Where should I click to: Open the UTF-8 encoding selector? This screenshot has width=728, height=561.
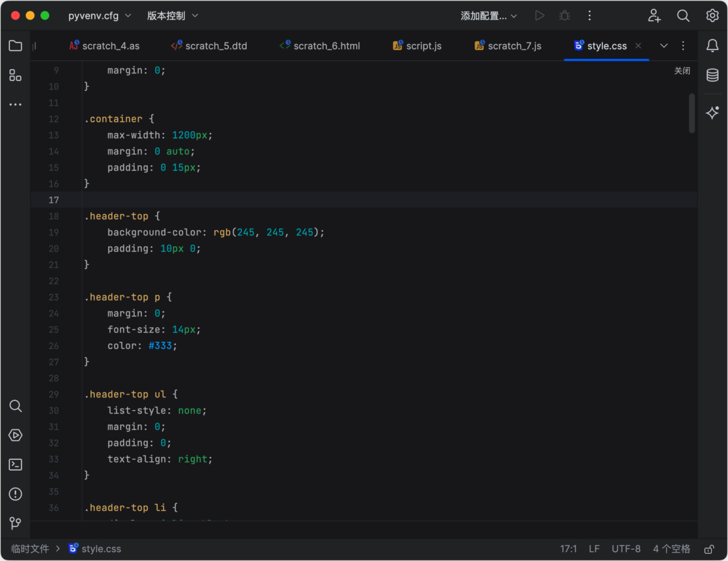click(x=626, y=549)
